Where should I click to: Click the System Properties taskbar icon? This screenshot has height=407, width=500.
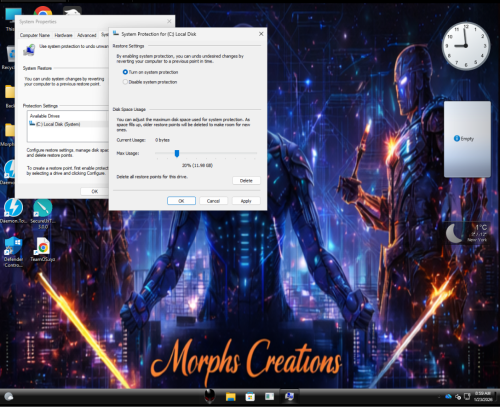click(289, 396)
